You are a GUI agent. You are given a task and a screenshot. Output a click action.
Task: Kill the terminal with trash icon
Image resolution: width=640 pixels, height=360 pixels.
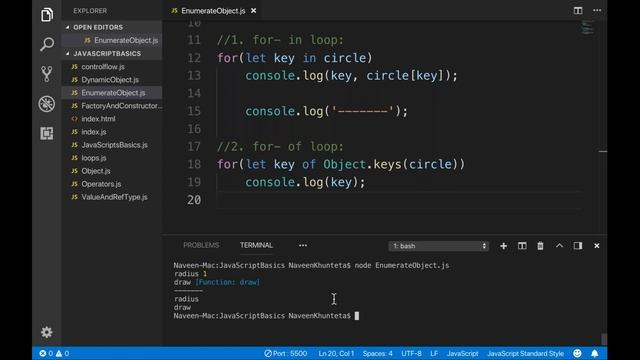pyautogui.click(x=540, y=246)
